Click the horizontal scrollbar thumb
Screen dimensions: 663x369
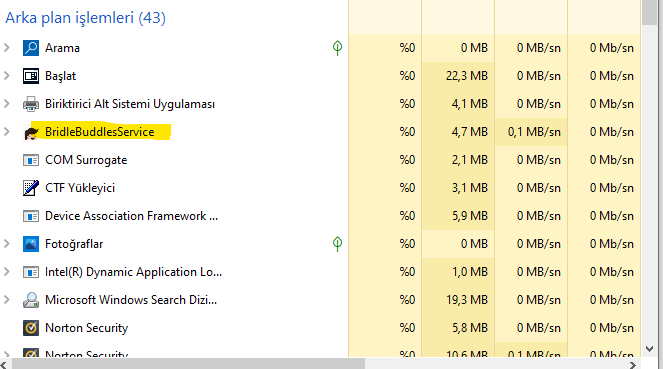coord(189,364)
